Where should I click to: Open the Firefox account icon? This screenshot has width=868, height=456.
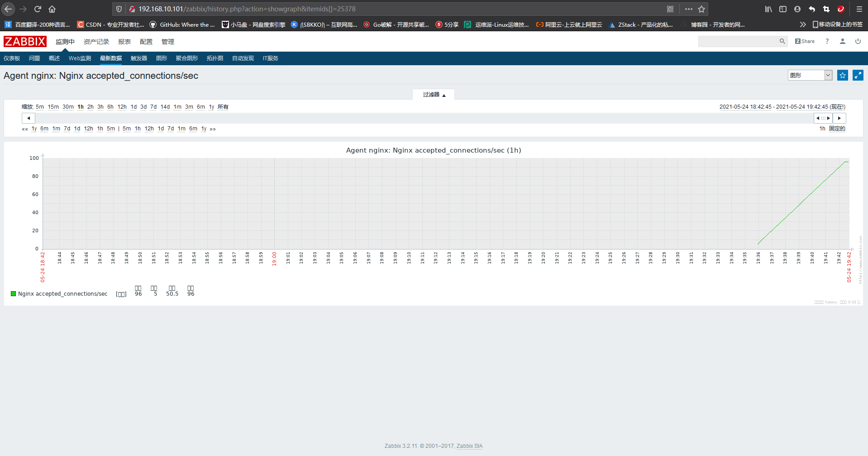coord(797,9)
